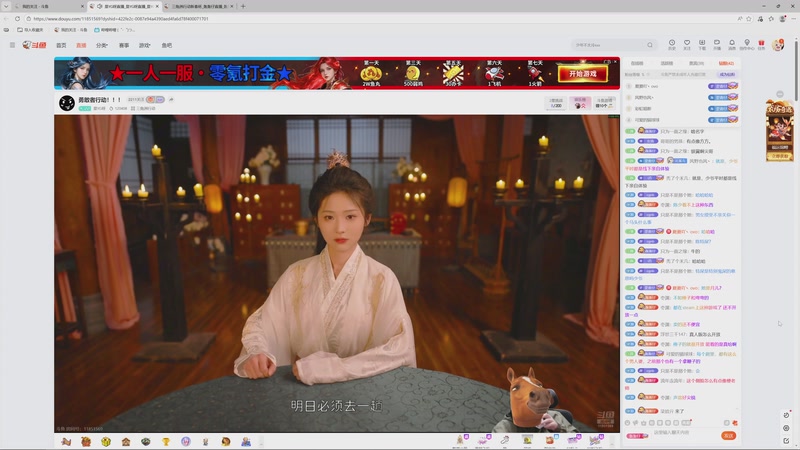
Task: Click the browser address bar URL
Action: tap(121, 19)
